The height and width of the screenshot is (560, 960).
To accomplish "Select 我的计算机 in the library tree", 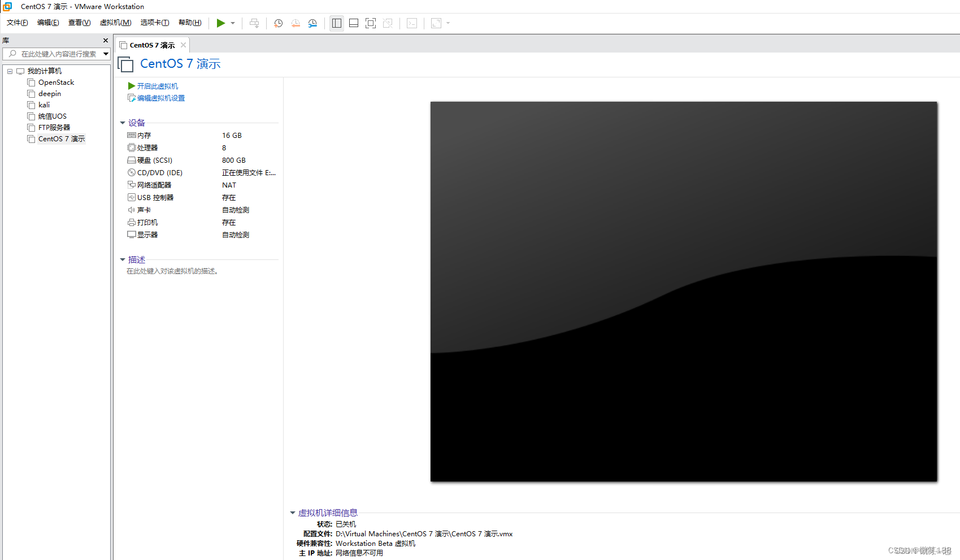I will pos(45,71).
